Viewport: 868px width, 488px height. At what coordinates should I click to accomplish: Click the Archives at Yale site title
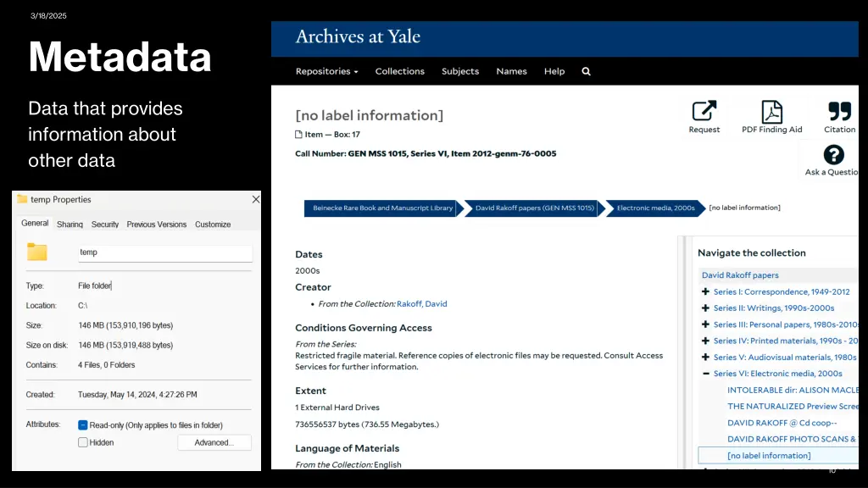pos(358,36)
